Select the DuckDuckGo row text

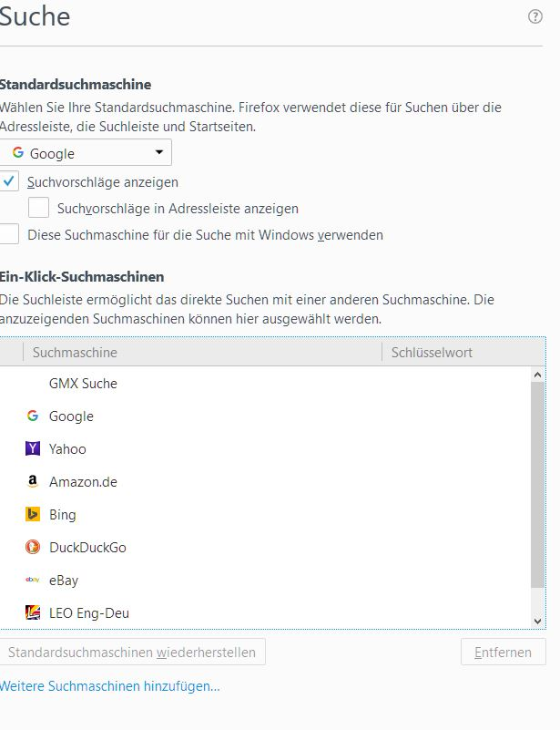(x=87, y=548)
